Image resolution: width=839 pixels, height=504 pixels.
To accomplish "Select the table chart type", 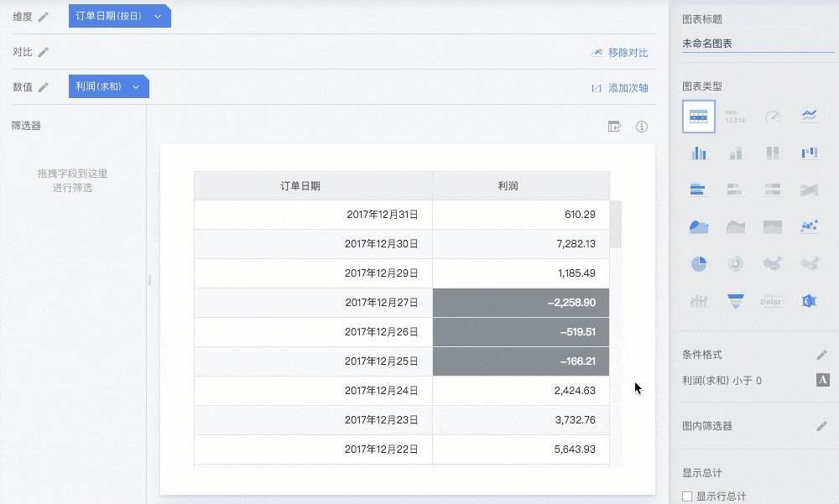I will coord(698,116).
